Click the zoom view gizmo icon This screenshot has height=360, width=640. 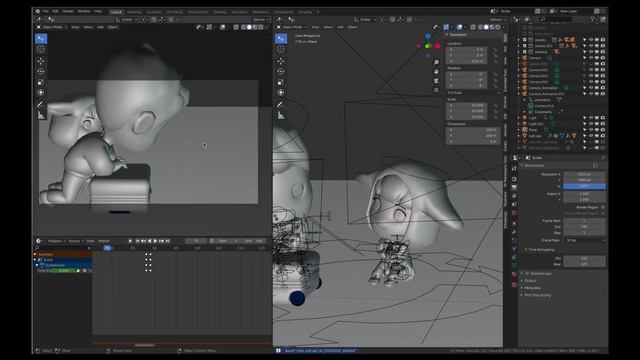tap(436, 62)
